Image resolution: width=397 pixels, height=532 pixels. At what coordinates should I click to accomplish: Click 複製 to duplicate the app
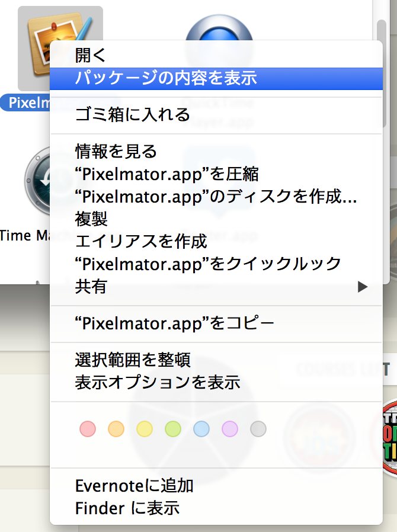pyautogui.click(x=216, y=219)
